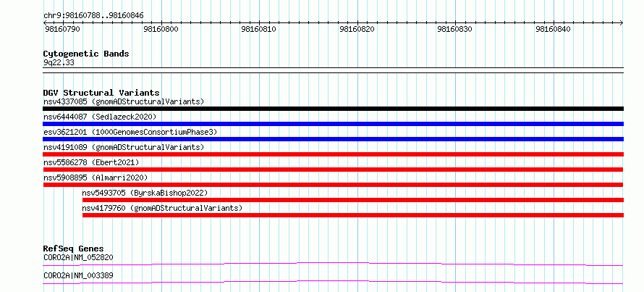Open CORO2A|NM_003389 gene label

[78, 275]
